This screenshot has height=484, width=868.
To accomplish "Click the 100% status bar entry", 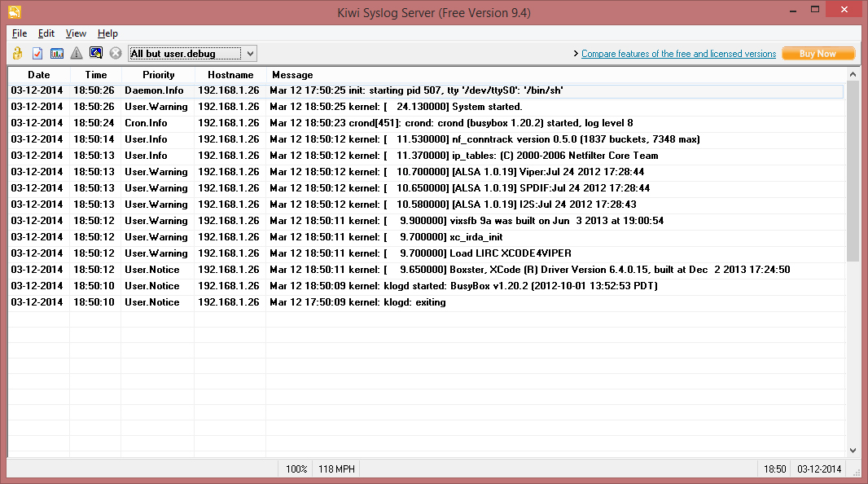I will [x=296, y=469].
